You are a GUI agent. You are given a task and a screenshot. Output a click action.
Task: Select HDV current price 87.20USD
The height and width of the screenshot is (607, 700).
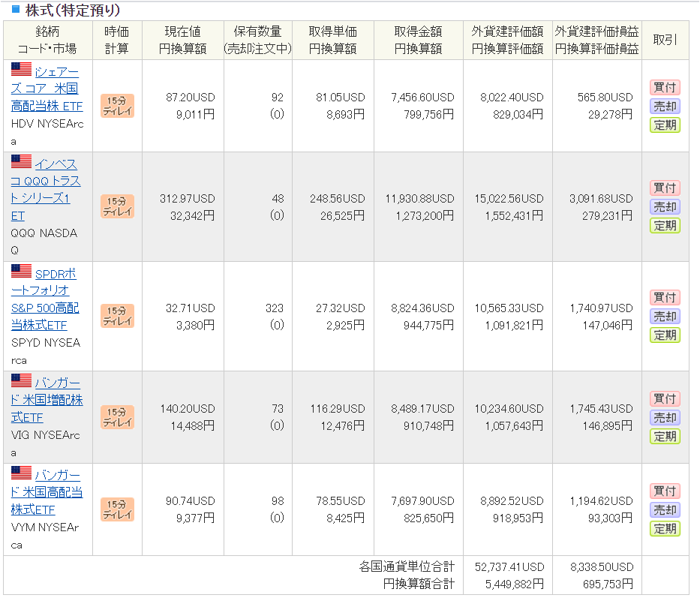point(190,98)
